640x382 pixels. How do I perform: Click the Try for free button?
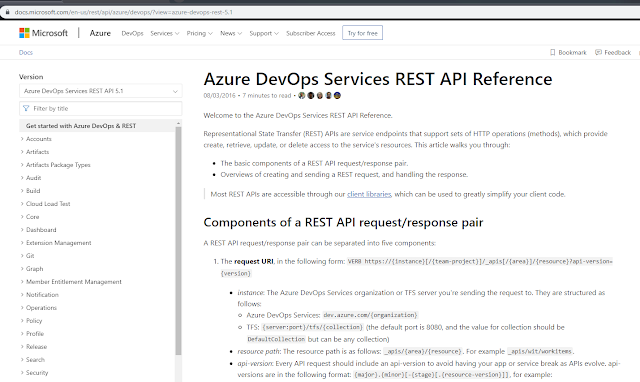pos(362,33)
